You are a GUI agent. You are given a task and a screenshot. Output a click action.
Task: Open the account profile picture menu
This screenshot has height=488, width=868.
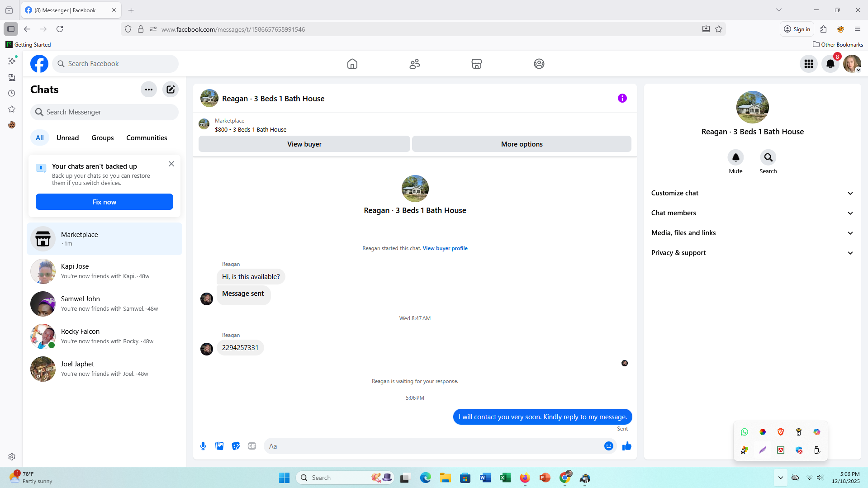(852, 64)
